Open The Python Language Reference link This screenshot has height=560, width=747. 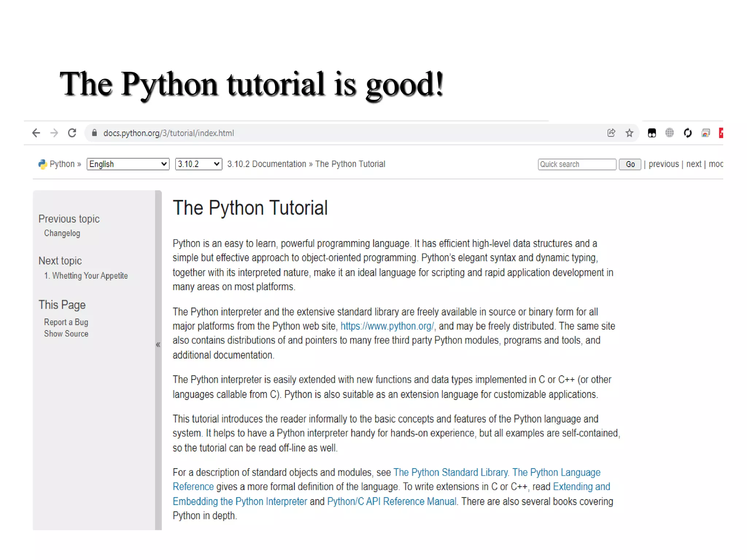(x=556, y=472)
